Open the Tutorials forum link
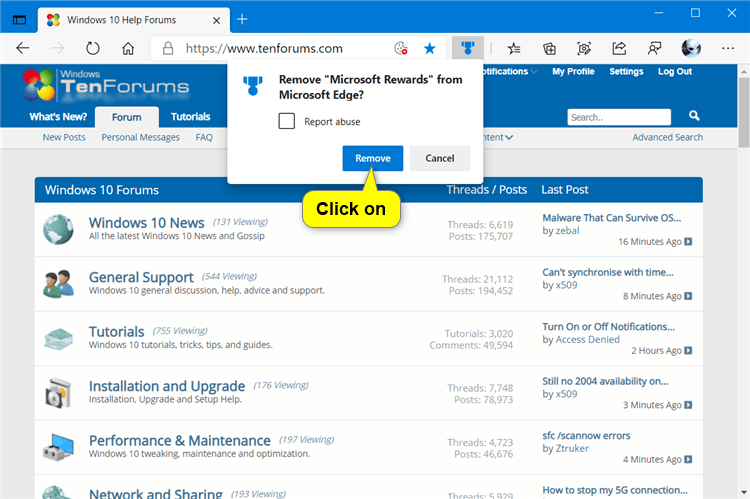 [x=116, y=332]
